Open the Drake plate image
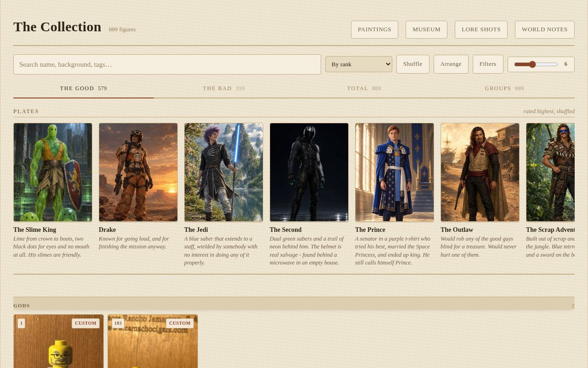Screen dimensions: 588x368 [x=138, y=172]
